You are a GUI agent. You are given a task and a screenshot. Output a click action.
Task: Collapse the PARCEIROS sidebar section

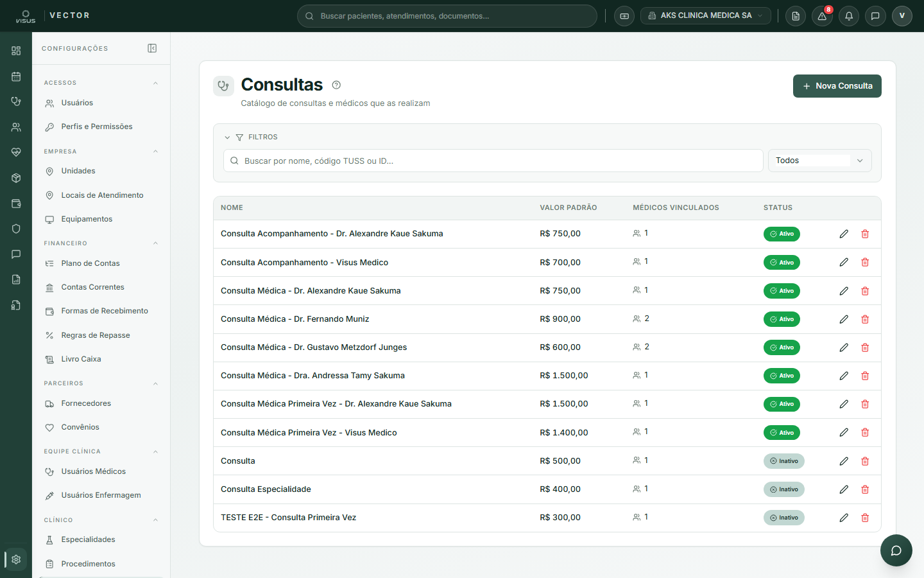click(x=155, y=383)
